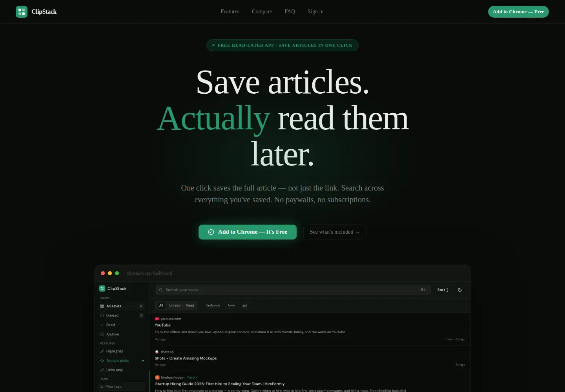Click the checkmark icon on hero Add to Chrome button
This screenshot has height=392, width=565.
pos(211,232)
